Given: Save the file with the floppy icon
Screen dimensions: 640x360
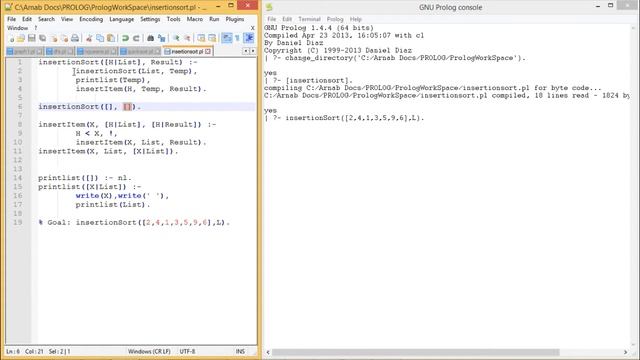Looking at the screenshot, I should click(x=31, y=38).
